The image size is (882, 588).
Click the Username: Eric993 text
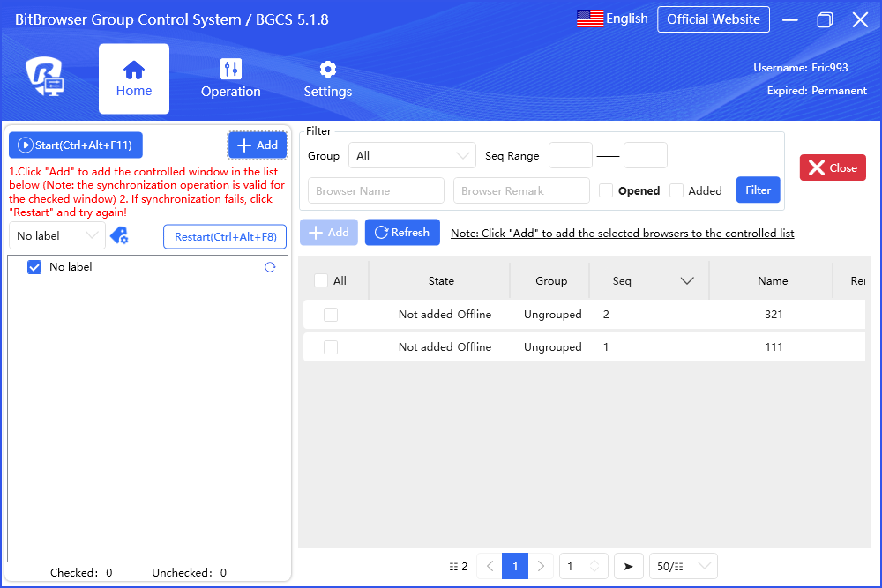pos(801,68)
